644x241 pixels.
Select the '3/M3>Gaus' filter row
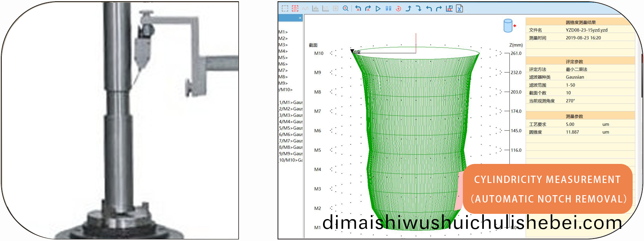point(291,115)
